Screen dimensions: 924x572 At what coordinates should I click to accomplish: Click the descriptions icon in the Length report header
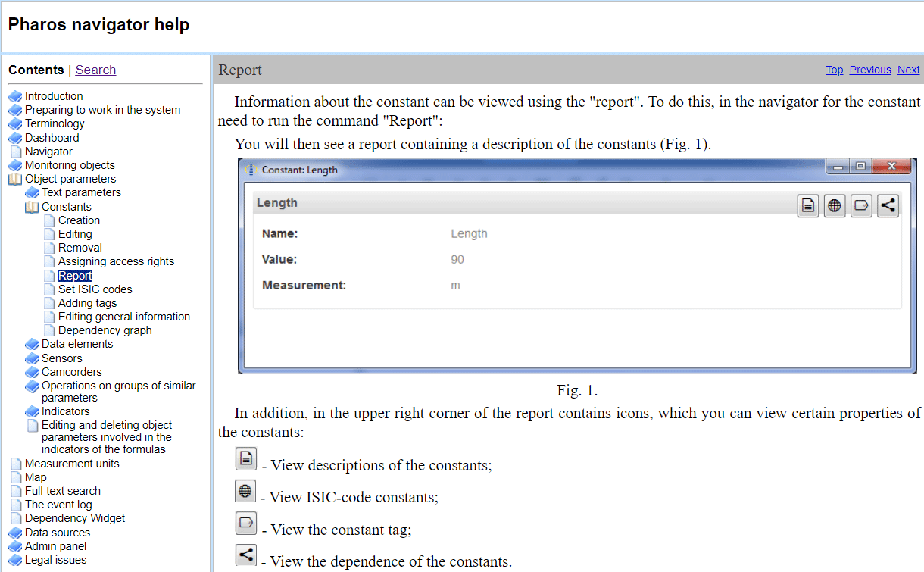809,205
